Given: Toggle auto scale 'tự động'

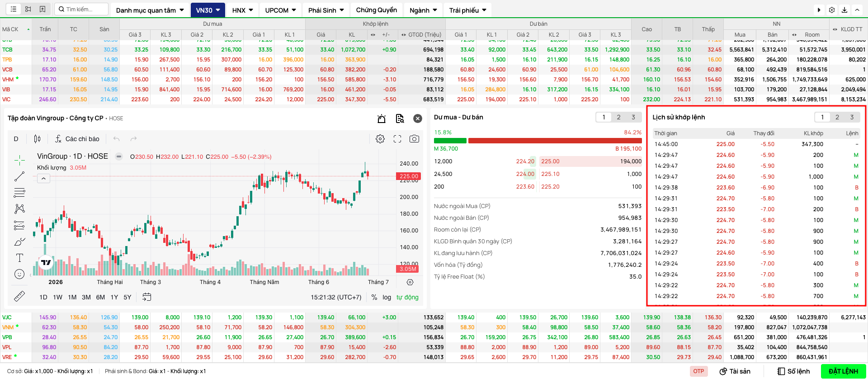Looking at the screenshot, I should pyautogui.click(x=407, y=297).
